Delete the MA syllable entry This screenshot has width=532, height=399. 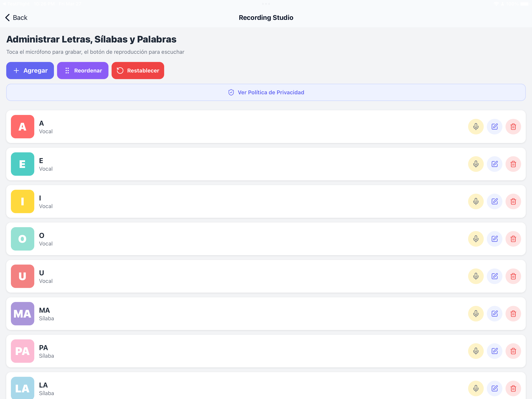513,314
